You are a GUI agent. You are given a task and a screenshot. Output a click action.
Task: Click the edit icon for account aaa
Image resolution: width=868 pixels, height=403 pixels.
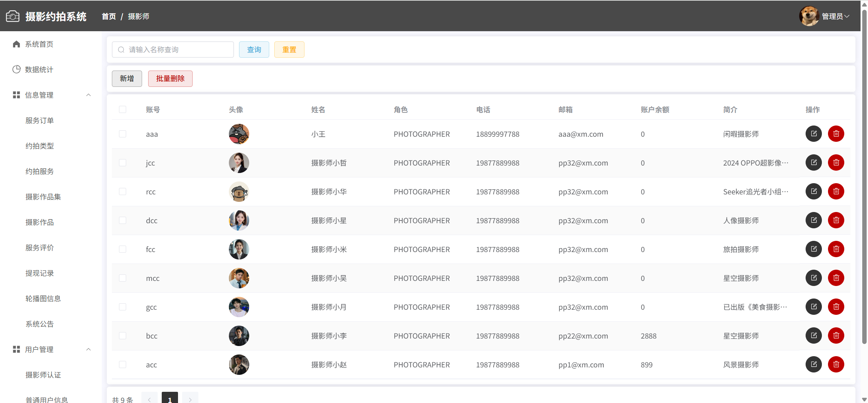813,134
